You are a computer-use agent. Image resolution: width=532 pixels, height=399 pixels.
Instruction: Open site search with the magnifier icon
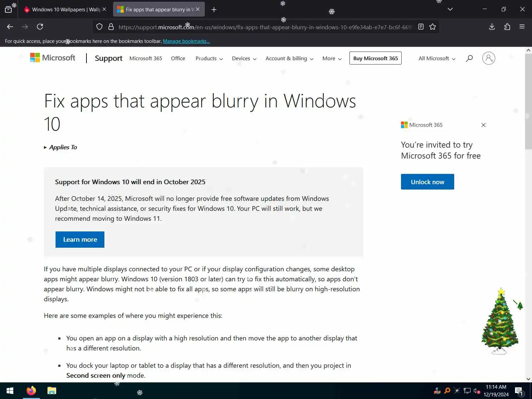[x=469, y=58]
